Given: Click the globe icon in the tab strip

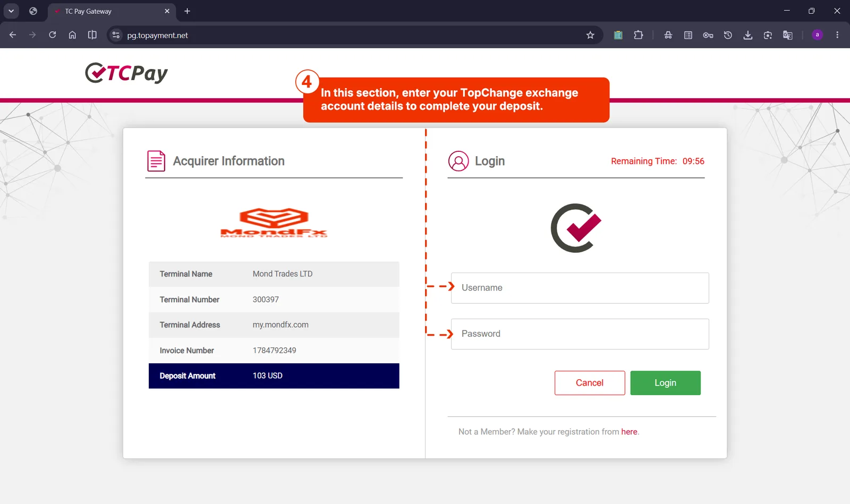Looking at the screenshot, I should 33,11.
